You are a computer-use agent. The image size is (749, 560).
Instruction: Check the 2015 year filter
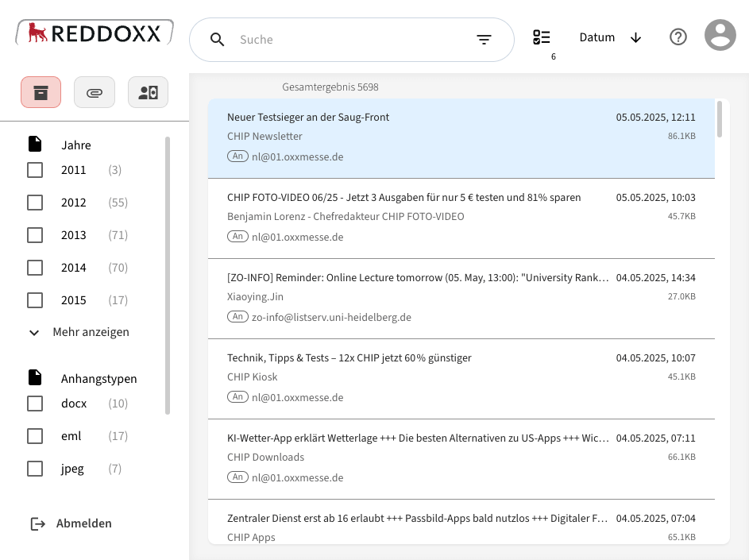[x=35, y=300]
